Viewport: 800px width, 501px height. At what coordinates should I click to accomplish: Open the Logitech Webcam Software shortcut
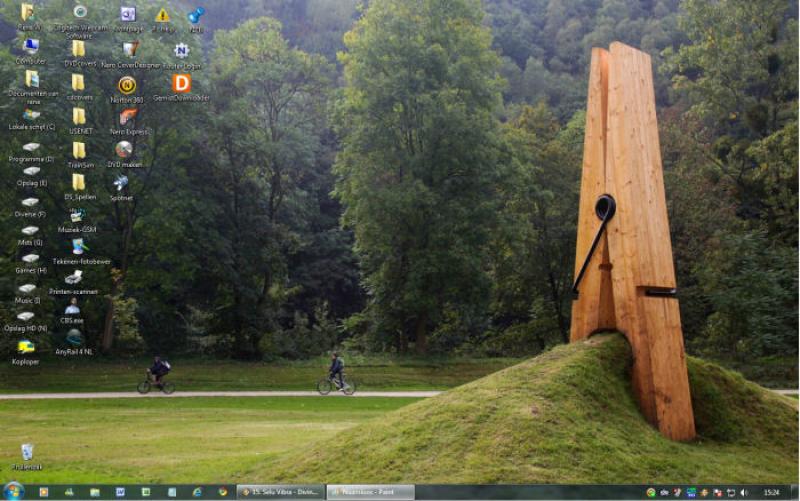click(x=80, y=12)
